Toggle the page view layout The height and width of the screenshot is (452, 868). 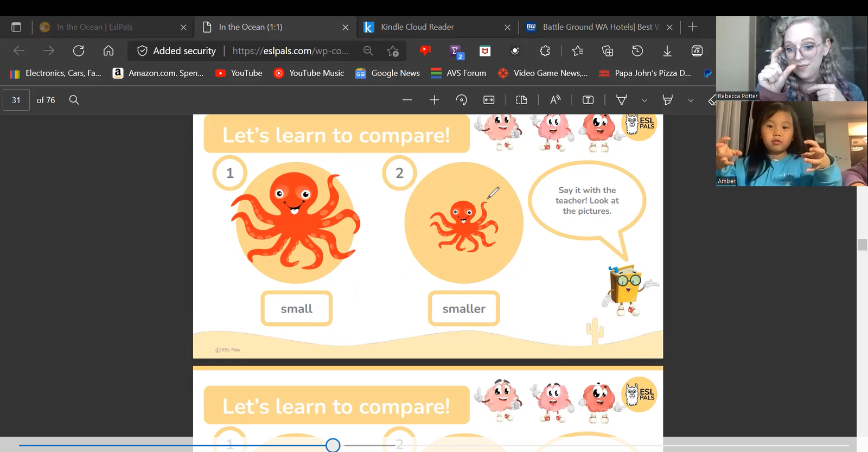pos(521,100)
